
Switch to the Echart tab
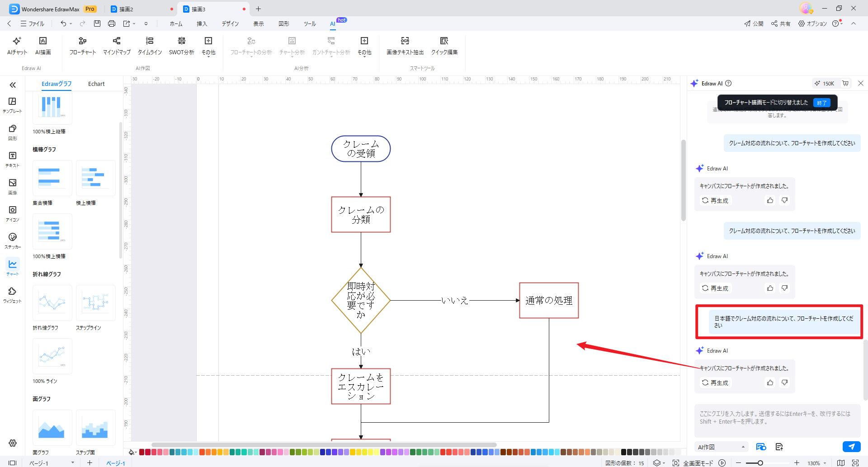96,84
